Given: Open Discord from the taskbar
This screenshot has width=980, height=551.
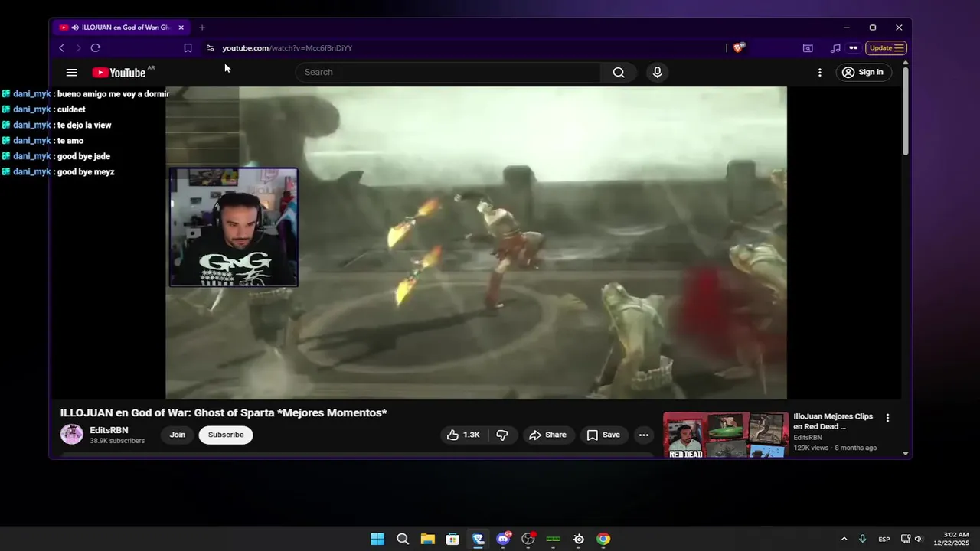Looking at the screenshot, I should click(x=503, y=539).
